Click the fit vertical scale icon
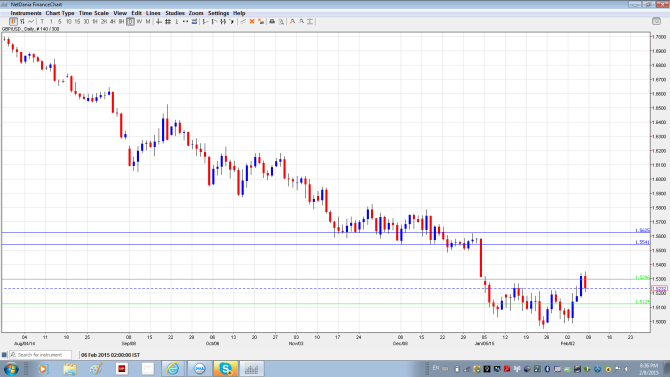This screenshot has width=670, height=377. tap(310, 21)
